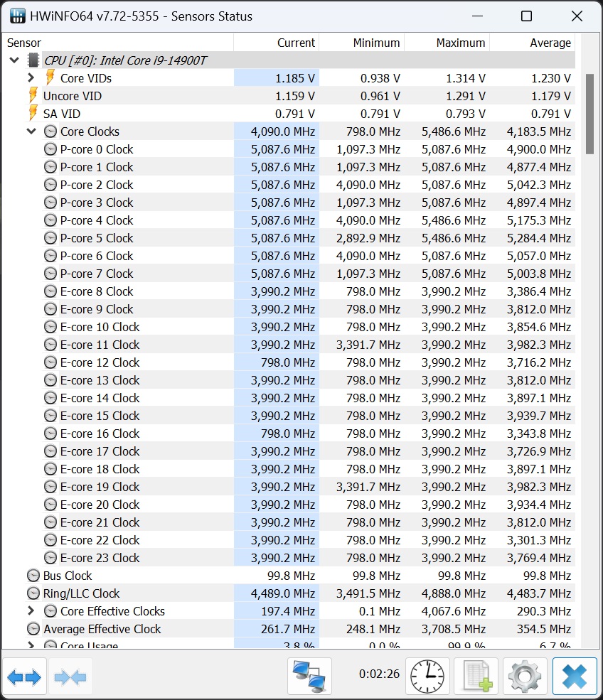Click the vertical scrollbar thumb

pos(589,114)
